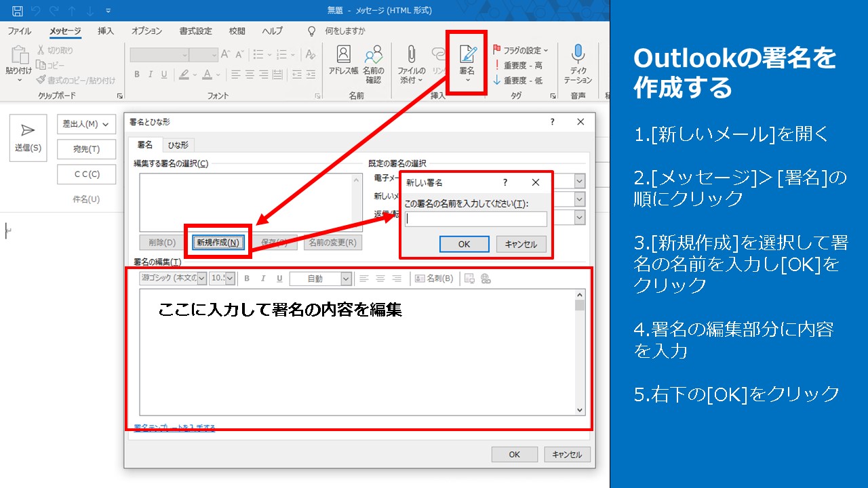
Task: Switch to the オプション ribbon tab
Action: pyautogui.click(x=146, y=31)
